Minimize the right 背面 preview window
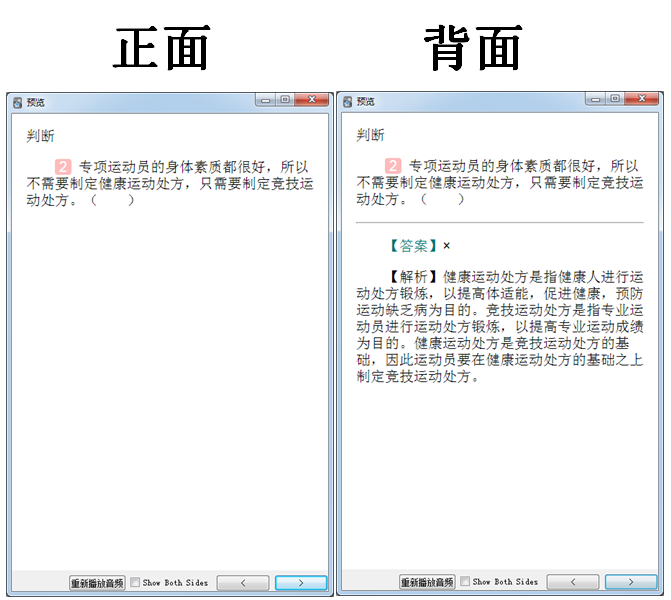The height and width of the screenshot is (600, 671). coord(595,99)
